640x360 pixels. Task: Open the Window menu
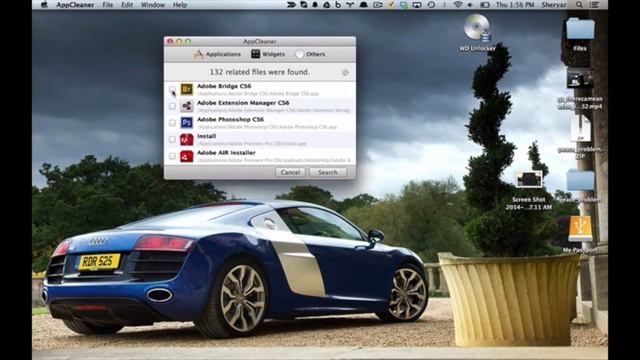(x=153, y=5)
